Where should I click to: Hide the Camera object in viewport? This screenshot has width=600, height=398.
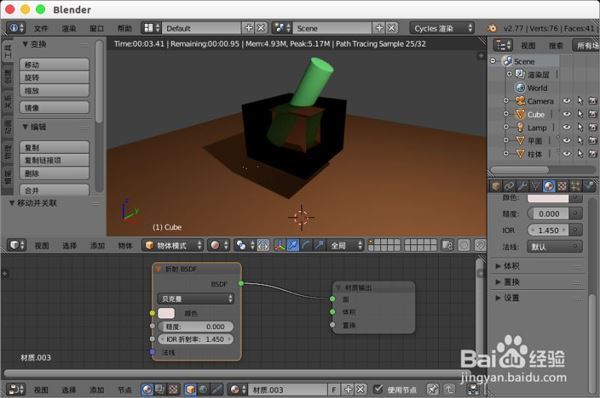[x=567, y=101]
